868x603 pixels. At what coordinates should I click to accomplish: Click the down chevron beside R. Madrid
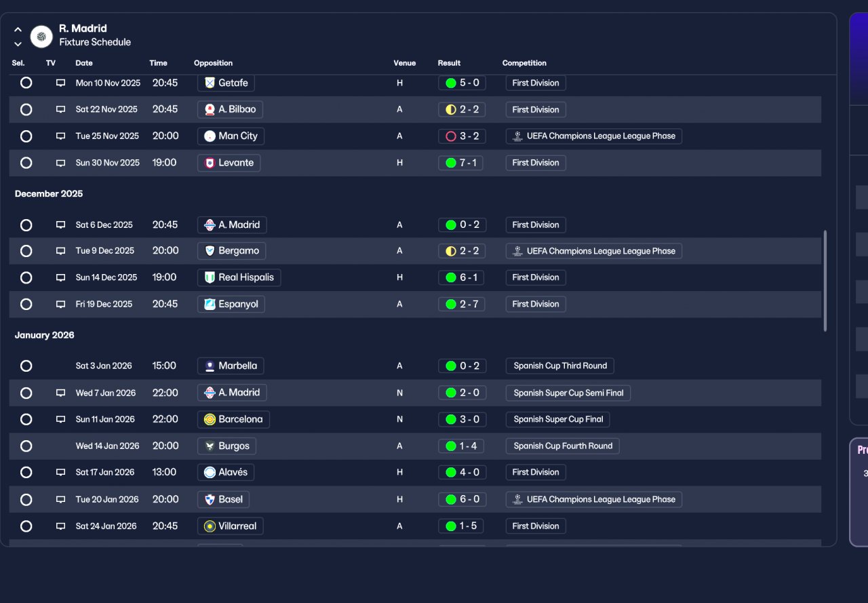point(18,44)
